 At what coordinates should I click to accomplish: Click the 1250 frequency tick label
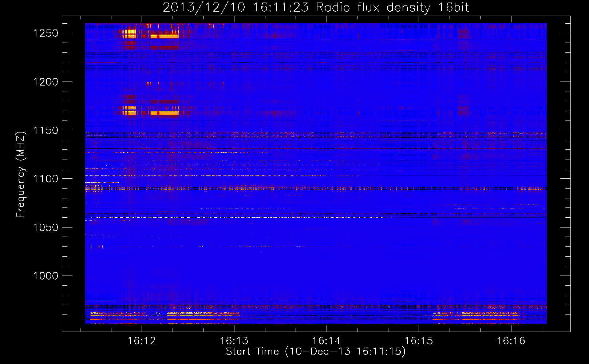46,33
